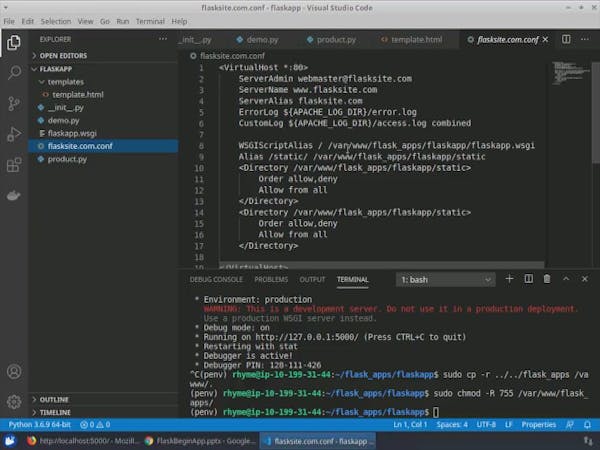Show the Output panel tab
The image size is (600, 450).
pyautogui.click(x=313, y=280)
